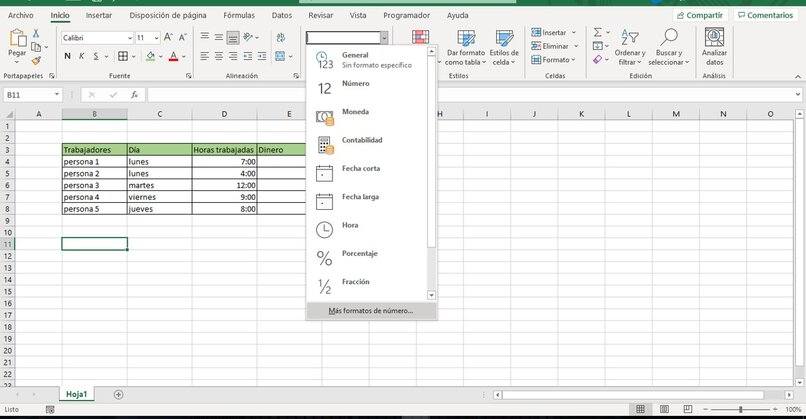Screen dimensions: 806x419
Task: Open the Archivo tab
Action: (21, 15)
